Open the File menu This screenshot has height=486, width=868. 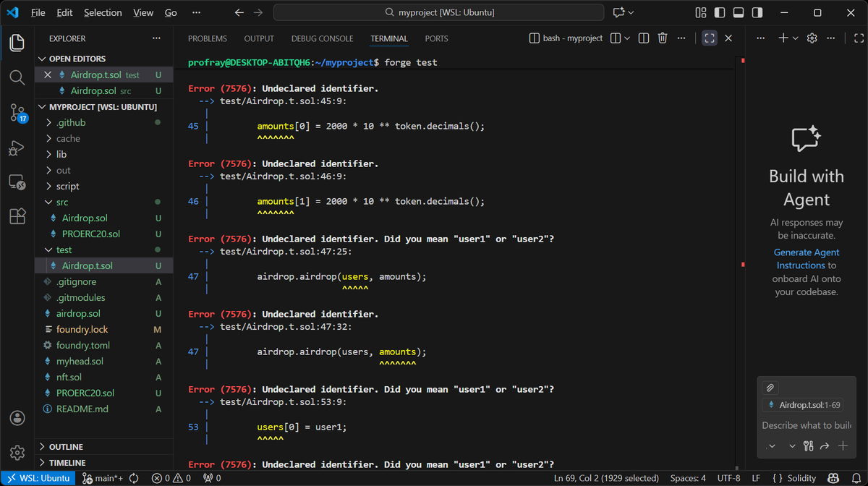coord(38,12)
